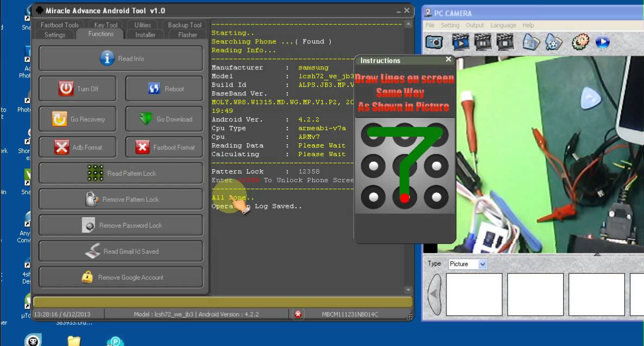Click the log scrollbar up arrow
Image resolution: width=644 pixels, height=346 pixels.
coord(408,24)
